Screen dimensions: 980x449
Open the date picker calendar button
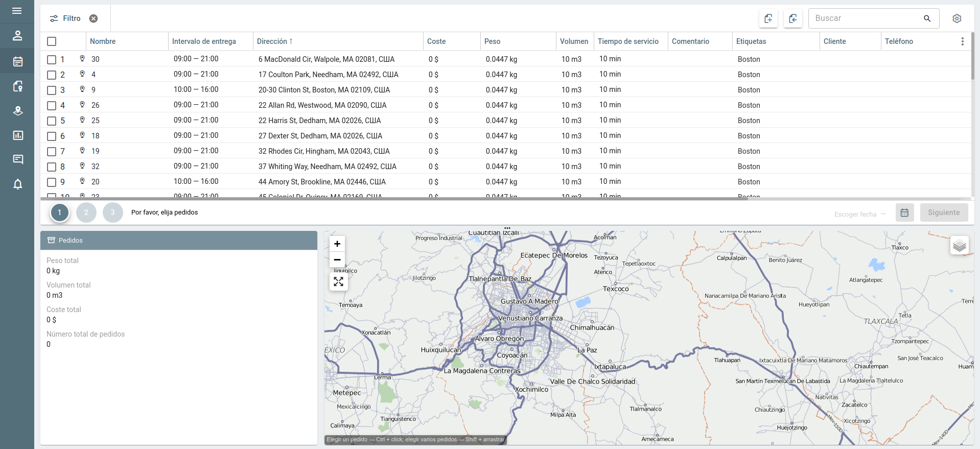click(904, 213)
